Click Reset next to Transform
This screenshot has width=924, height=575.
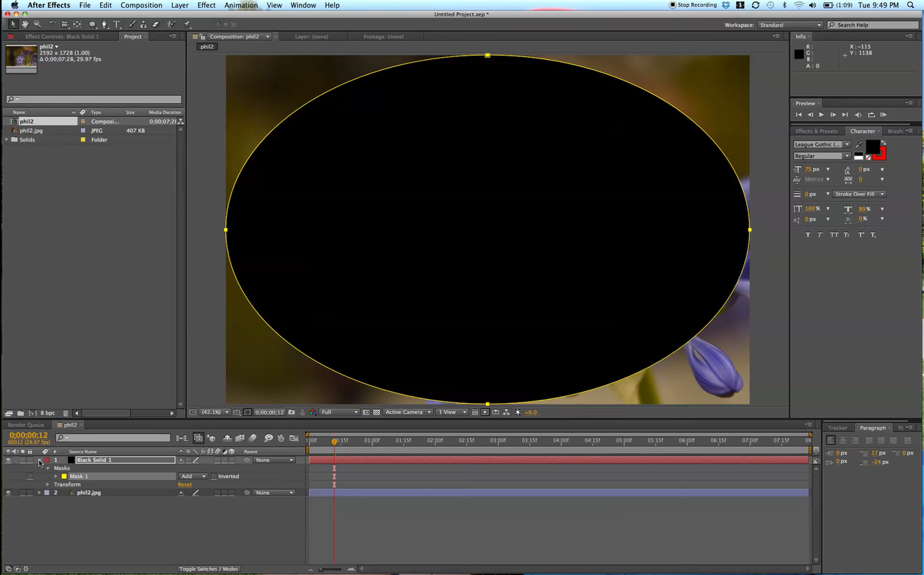coord(185,484)
